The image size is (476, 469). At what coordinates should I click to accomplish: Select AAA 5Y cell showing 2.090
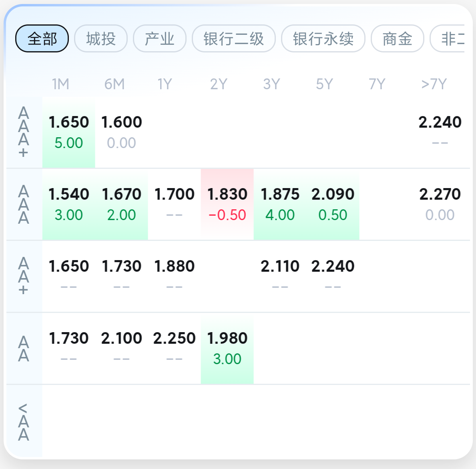pos(333,204)
